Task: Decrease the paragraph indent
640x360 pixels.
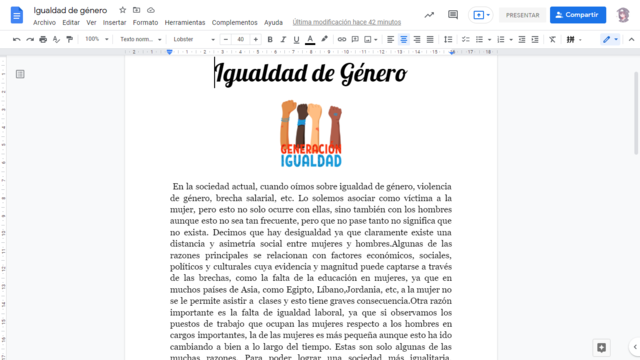Action: click(x=522, y=39)
